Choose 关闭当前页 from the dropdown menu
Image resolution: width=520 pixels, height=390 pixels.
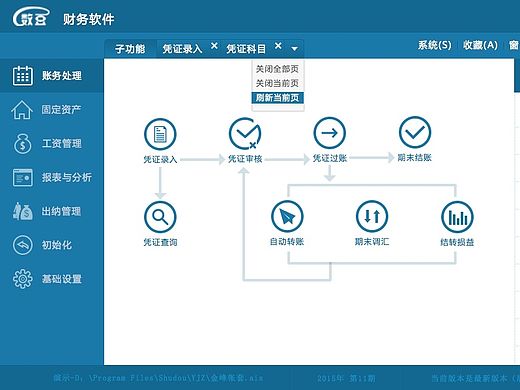point(277,83)
